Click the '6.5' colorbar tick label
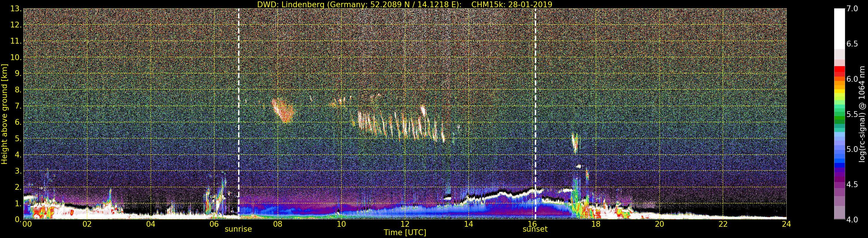Viewport: 868px width, 238px height. point(852,44)
